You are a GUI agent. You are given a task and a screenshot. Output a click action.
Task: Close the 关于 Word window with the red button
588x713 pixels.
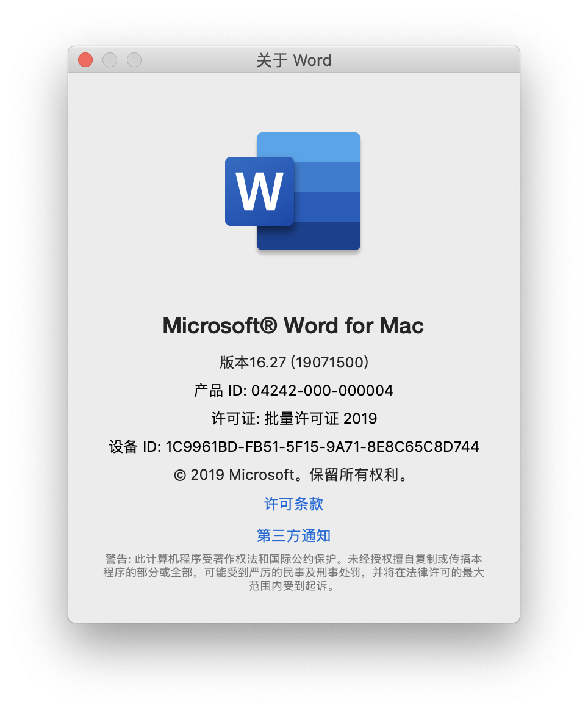[x=85, y=60]
